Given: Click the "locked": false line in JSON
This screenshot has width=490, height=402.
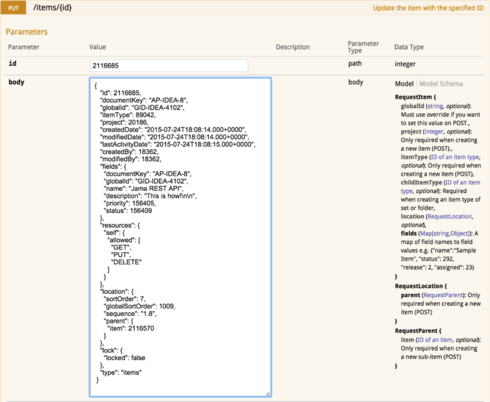Looking at the screenshot, I should (125, 358).
